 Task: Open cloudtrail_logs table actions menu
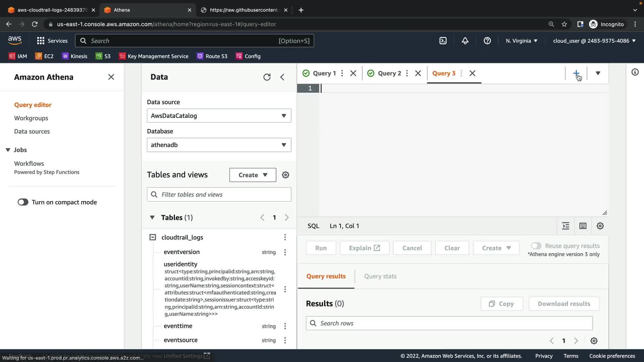click(x=285, y=237)
